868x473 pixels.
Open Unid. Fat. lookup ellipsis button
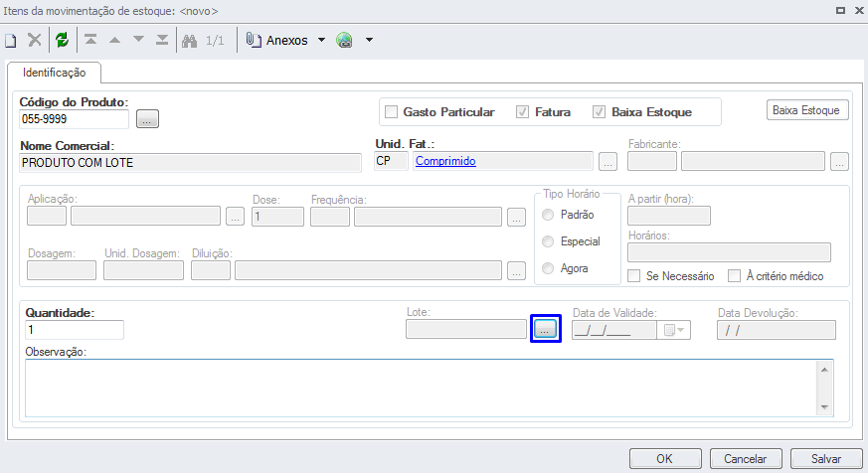tap(608, 162)
